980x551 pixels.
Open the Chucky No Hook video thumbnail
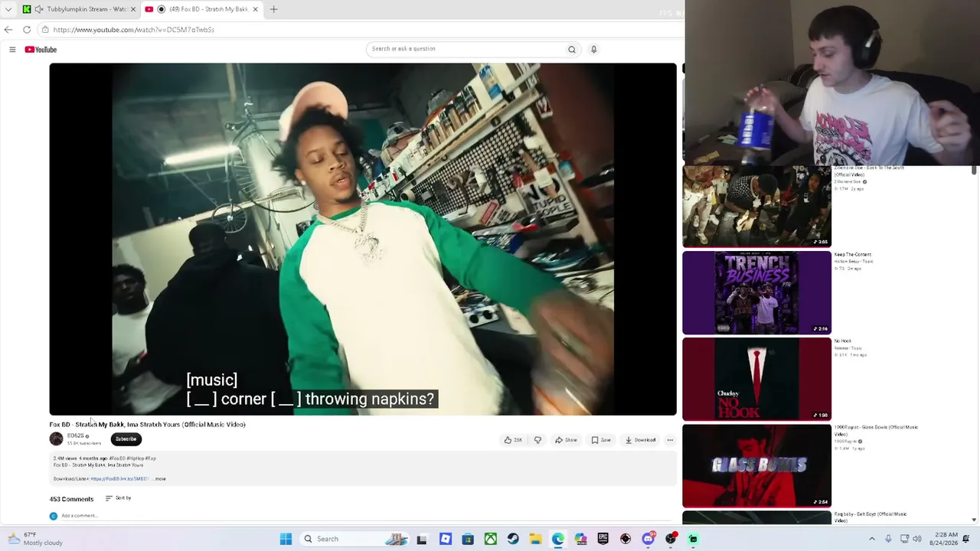(x=756, y=379)
